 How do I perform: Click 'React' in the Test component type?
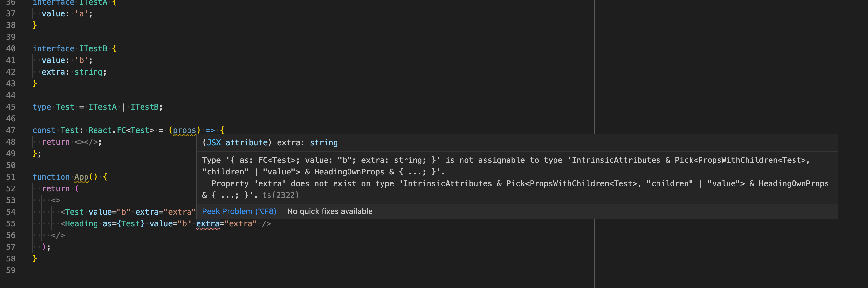[x=100, y=130]
